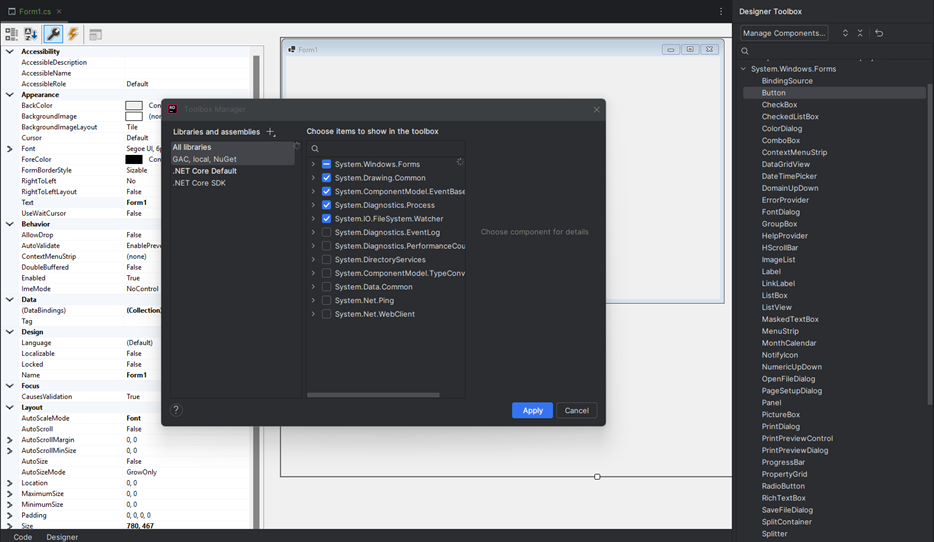This screenshot has height=542, width=934.
Task: Add a library with the plus icon
Action: (x=270, y=132)
